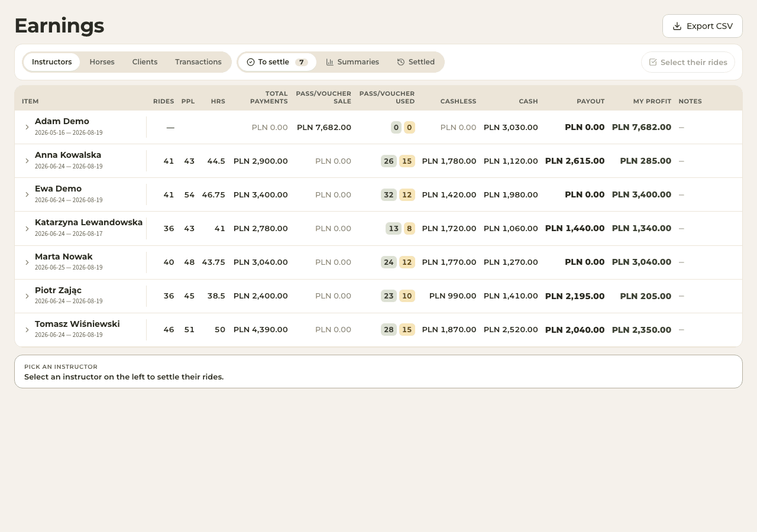Click the Export CSV download icon
This screenshot has width=757, height=532.
pos(677,26)
